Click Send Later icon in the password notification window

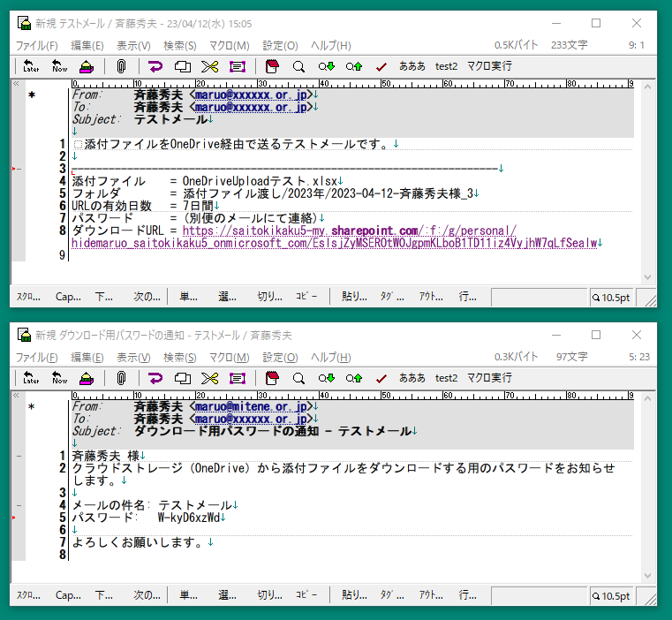[x=31, y=378]
